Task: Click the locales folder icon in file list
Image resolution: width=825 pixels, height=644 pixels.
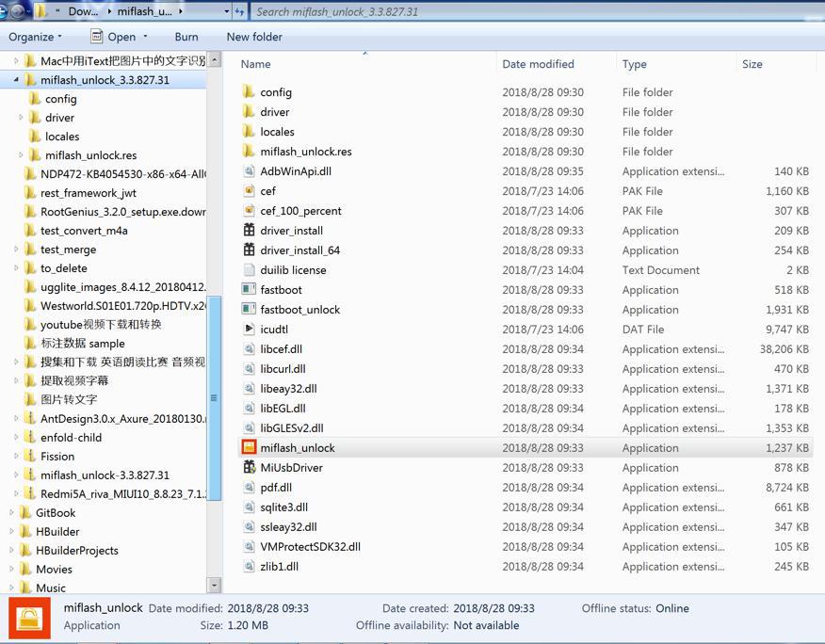Action: (x=249, y=132)
